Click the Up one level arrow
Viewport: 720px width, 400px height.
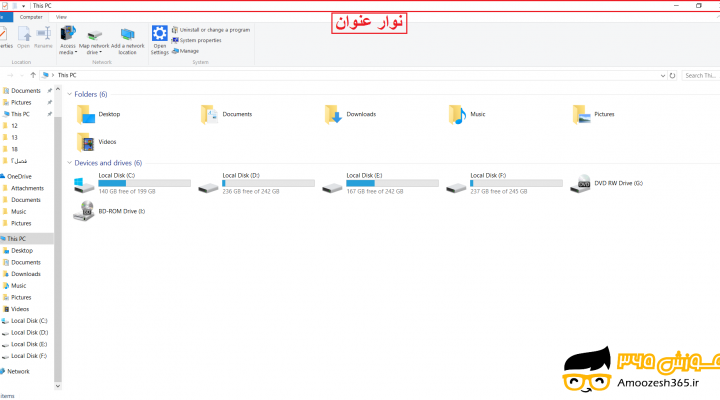[33, 75]
